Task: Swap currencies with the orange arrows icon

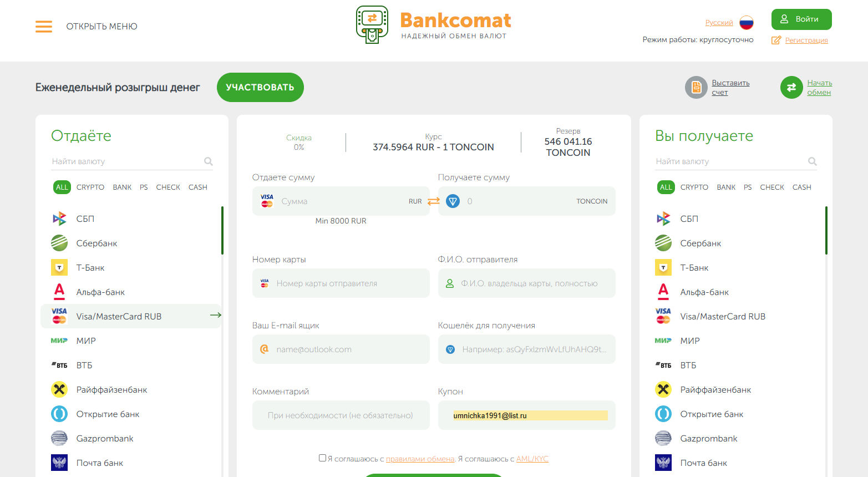Action: tap(434, 201)
